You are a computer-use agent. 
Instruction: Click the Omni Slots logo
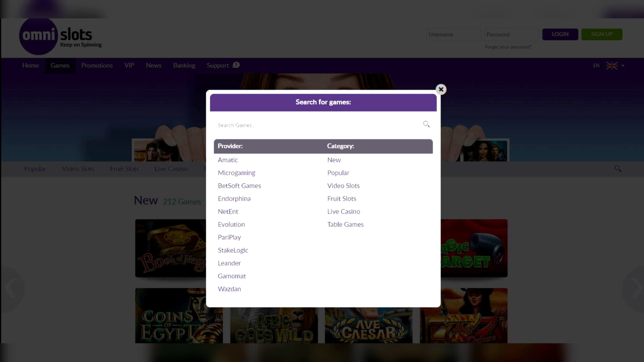(60, 36)
